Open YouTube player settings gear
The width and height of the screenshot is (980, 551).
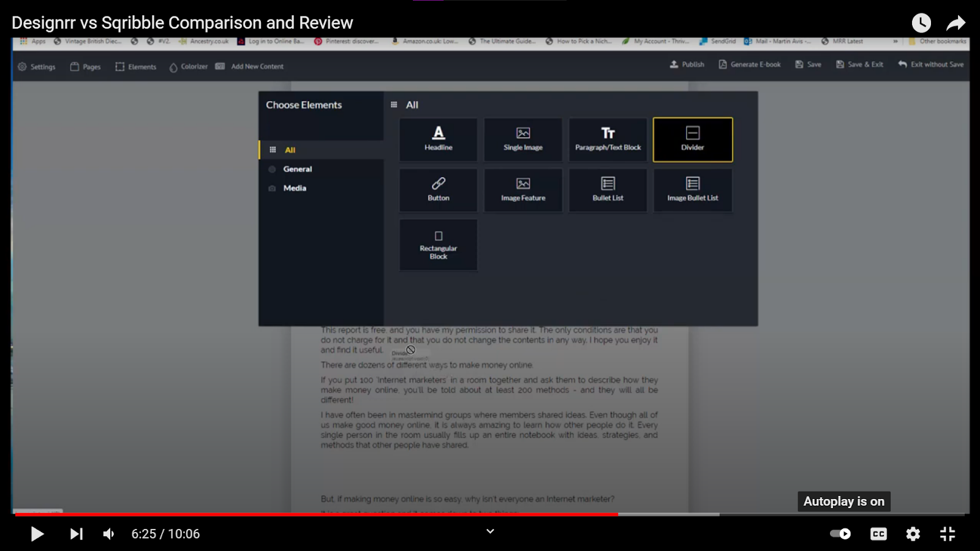(x=913, y=534)
